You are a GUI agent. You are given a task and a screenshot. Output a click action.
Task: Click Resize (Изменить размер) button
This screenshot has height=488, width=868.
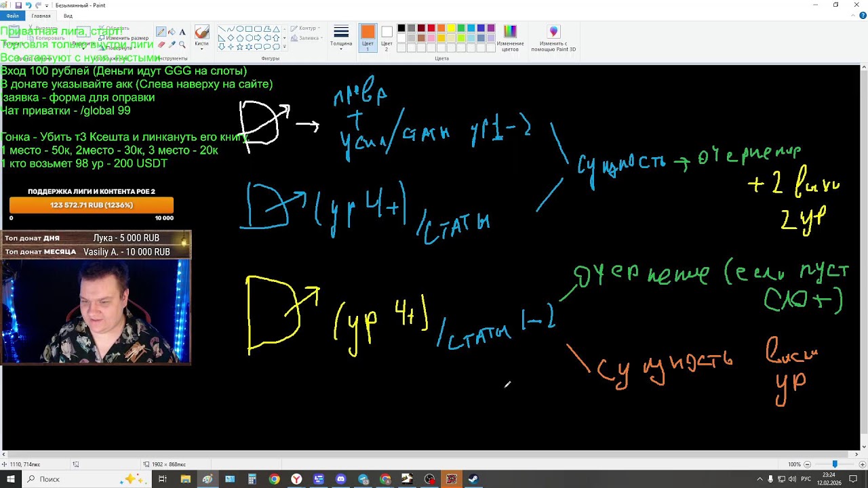tap(123, 39)
